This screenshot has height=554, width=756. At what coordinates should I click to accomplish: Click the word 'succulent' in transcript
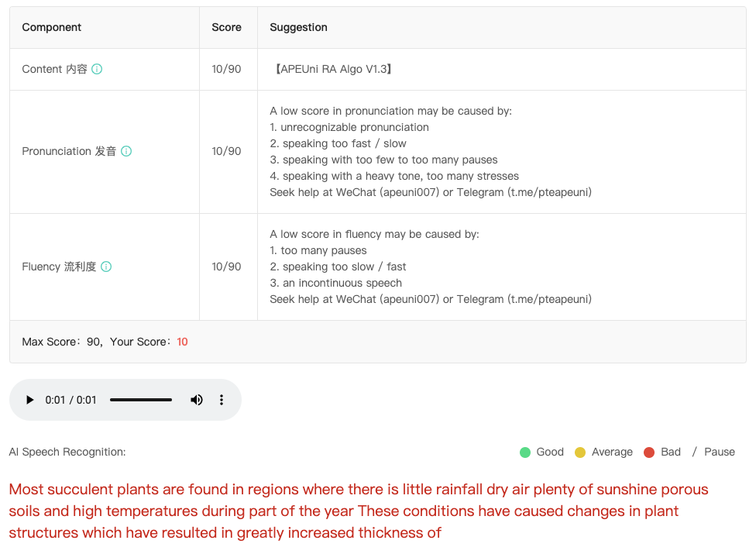tap(80, 489)
